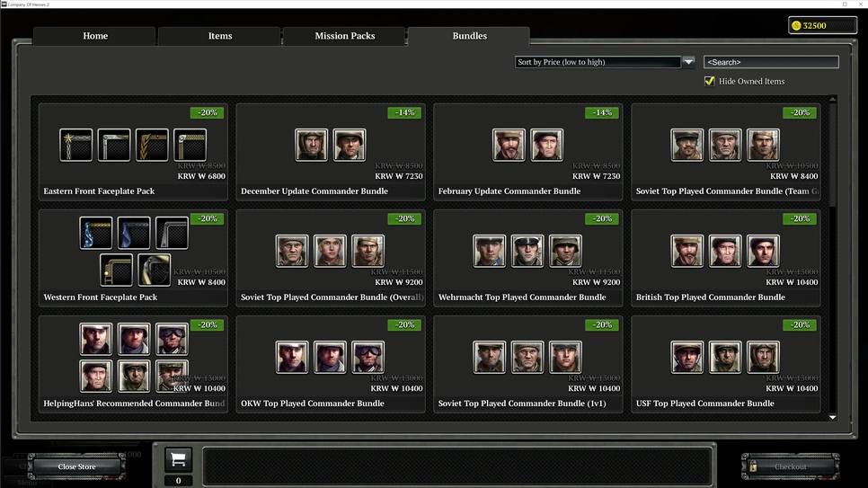Viewport: 868px width, 488px height.
Task: Click first portrait in Soviet Overall Commander Bundle
Action: (292, 251)
